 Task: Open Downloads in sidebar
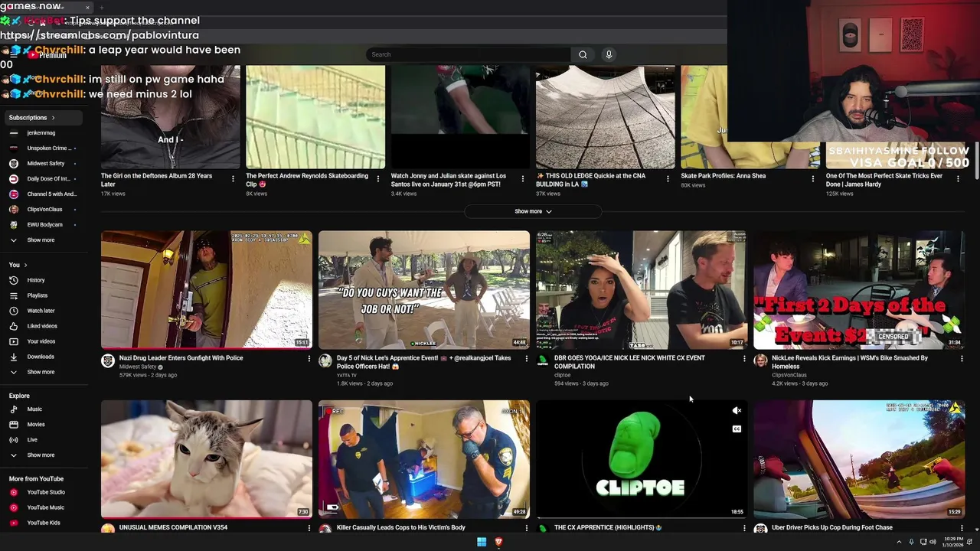tap(41, 357)
